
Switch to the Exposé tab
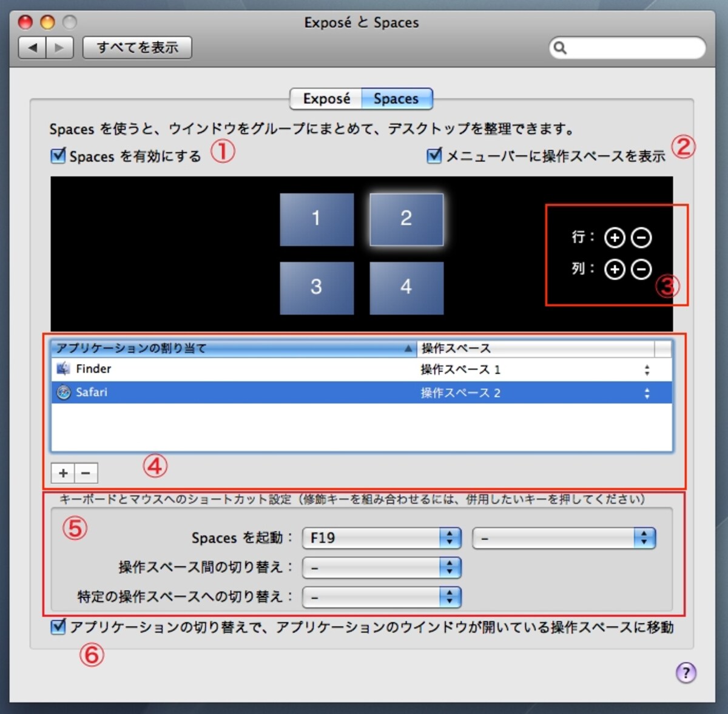[x=326, y=99]
